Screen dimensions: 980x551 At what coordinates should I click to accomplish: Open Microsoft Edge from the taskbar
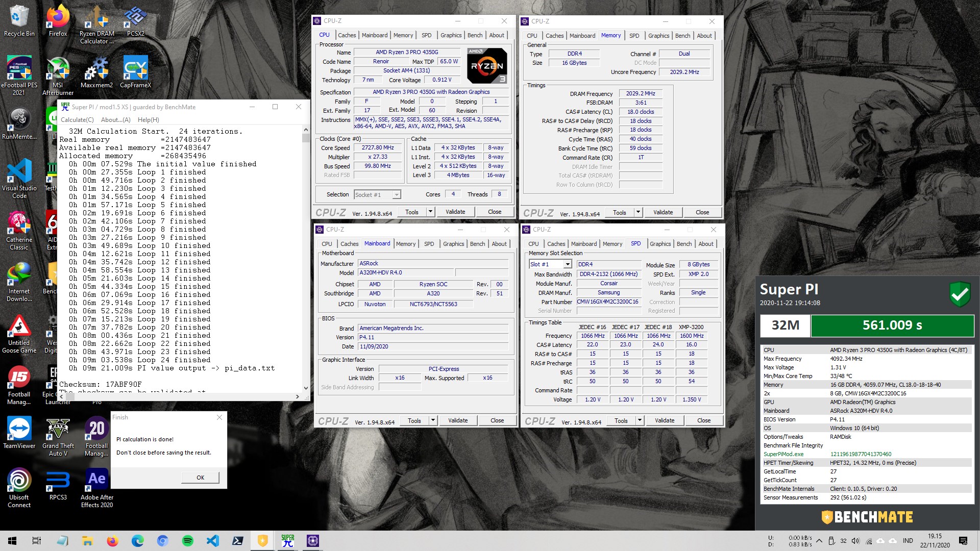pyautogui.click(x=138, y=541)
